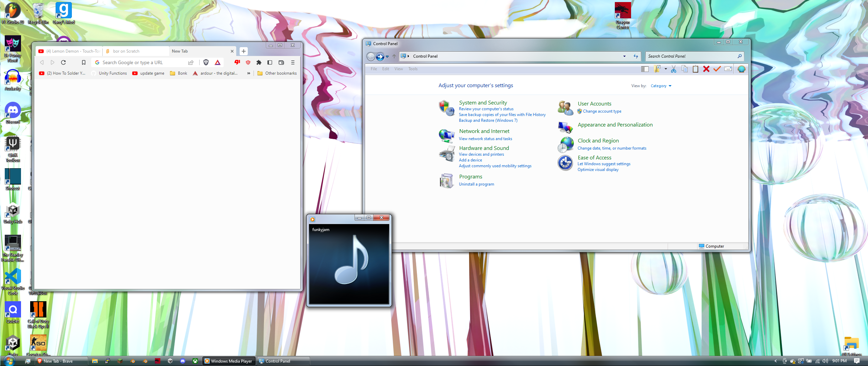Expand the address bar history dropdown
This screenshot has height=366, width=868.
coord(624,56)
